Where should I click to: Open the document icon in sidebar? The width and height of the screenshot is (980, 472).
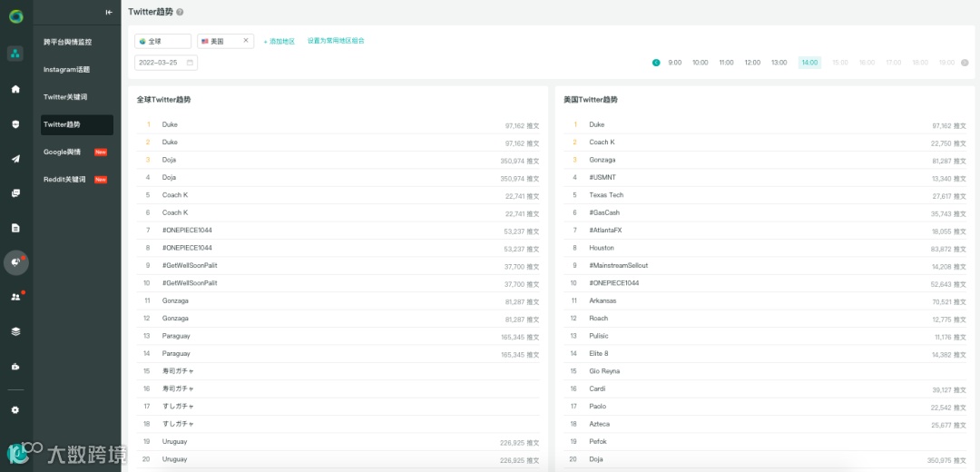15,228
